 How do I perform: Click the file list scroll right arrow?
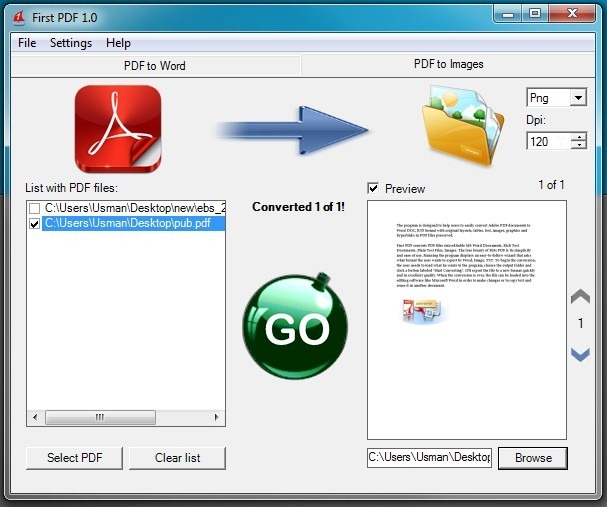tap(216, 417)
